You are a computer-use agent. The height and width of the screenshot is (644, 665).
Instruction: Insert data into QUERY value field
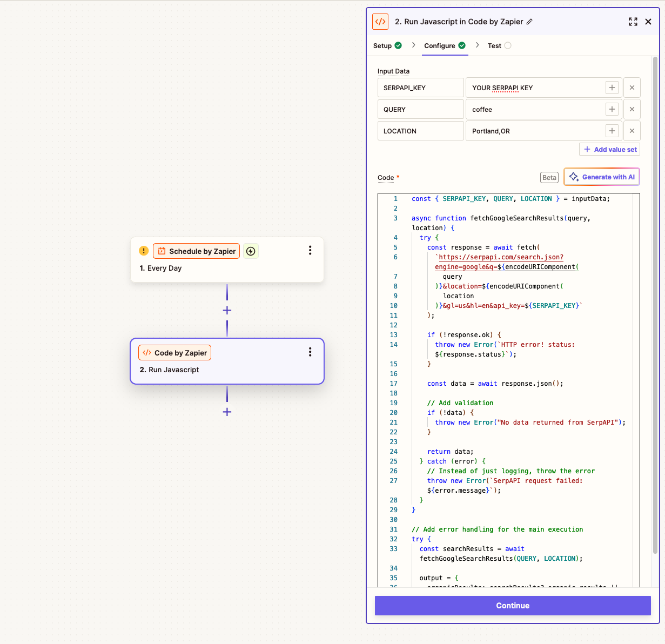pyautogui.click(x=612, y=109)
